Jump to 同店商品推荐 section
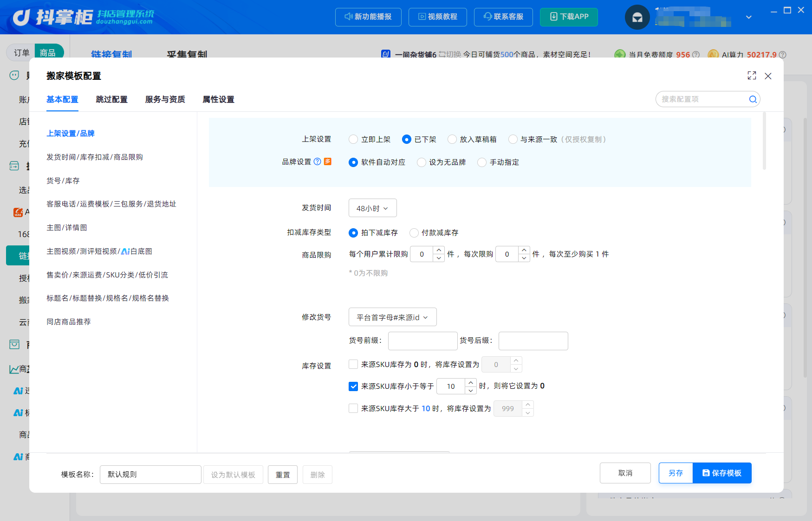Viewport: 812px width, 521px height. 69,322
